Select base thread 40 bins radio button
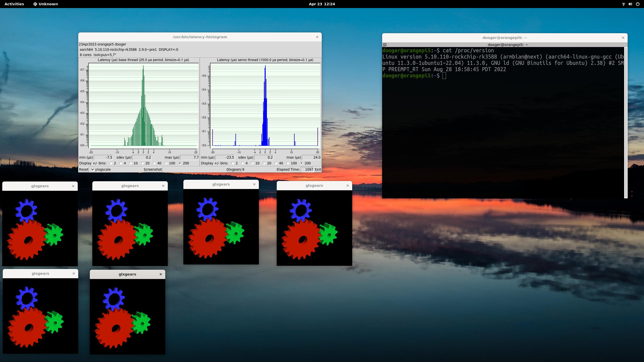 coord(154,163)
